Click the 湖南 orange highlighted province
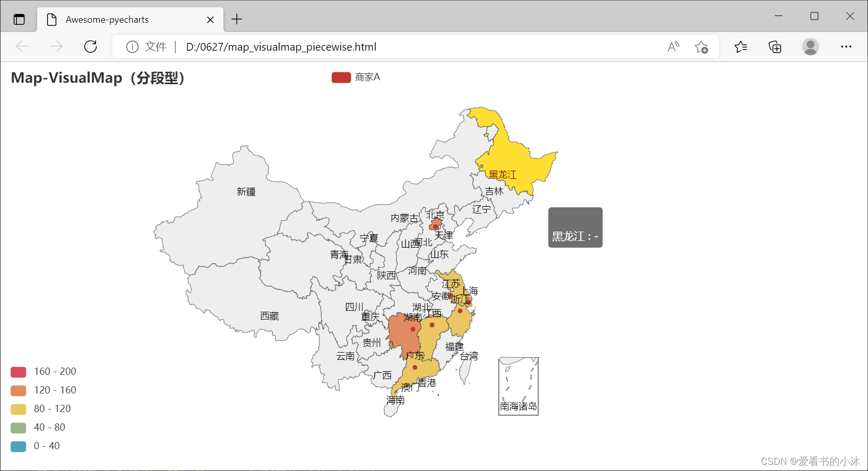Screen dimensions: 868x471 click(403, 336)
